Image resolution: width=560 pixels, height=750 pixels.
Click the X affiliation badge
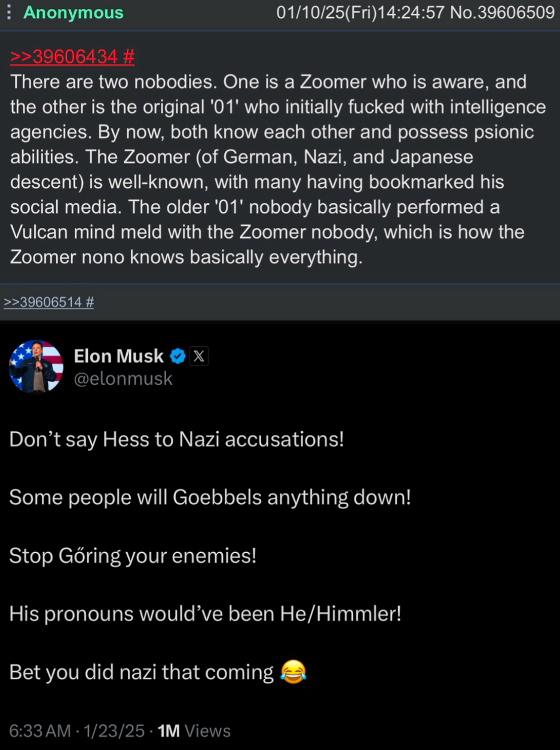point(199,356)
